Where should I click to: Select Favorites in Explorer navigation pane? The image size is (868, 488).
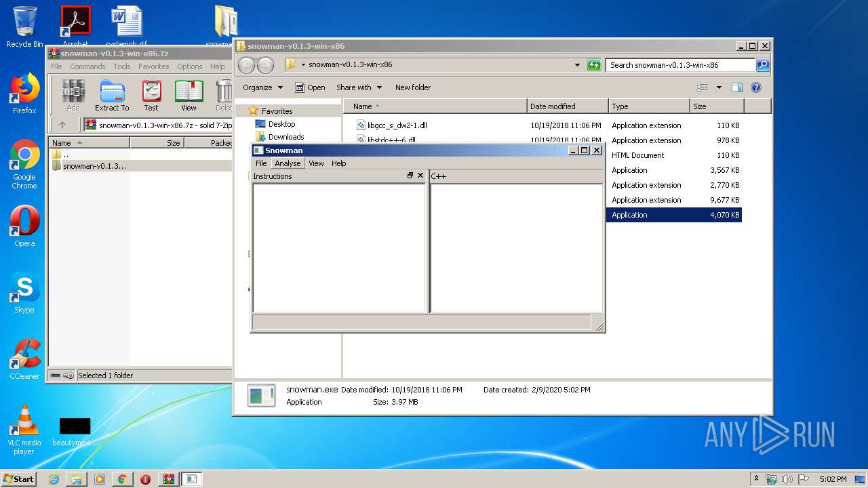(x=277, y=111)
